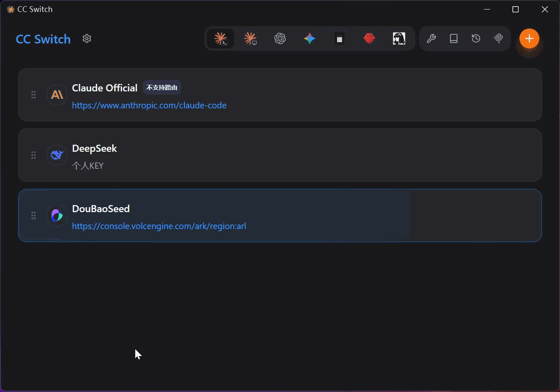Switch to the Claude Desktop app icon
560x392 pixels.
tap(250, 38)
